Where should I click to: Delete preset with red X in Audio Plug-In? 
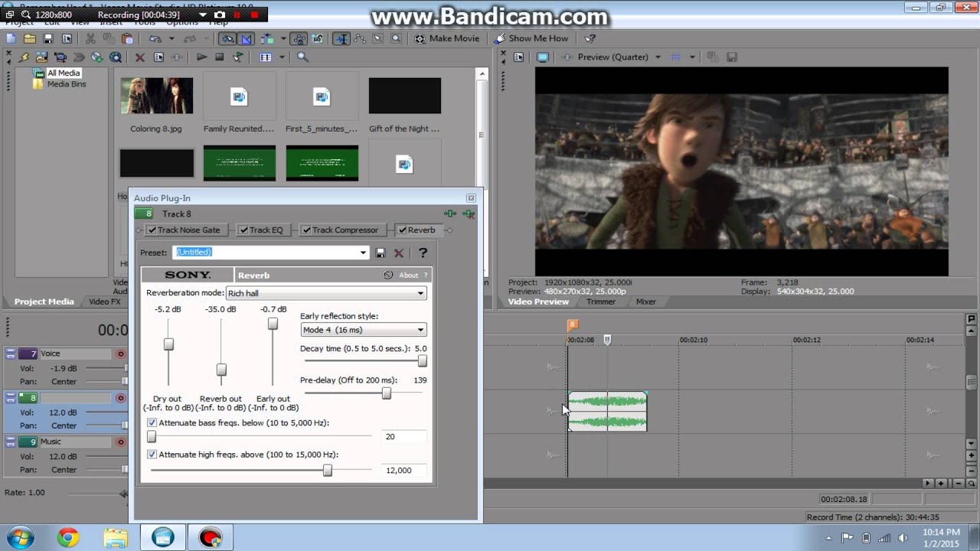pos(399,253)
